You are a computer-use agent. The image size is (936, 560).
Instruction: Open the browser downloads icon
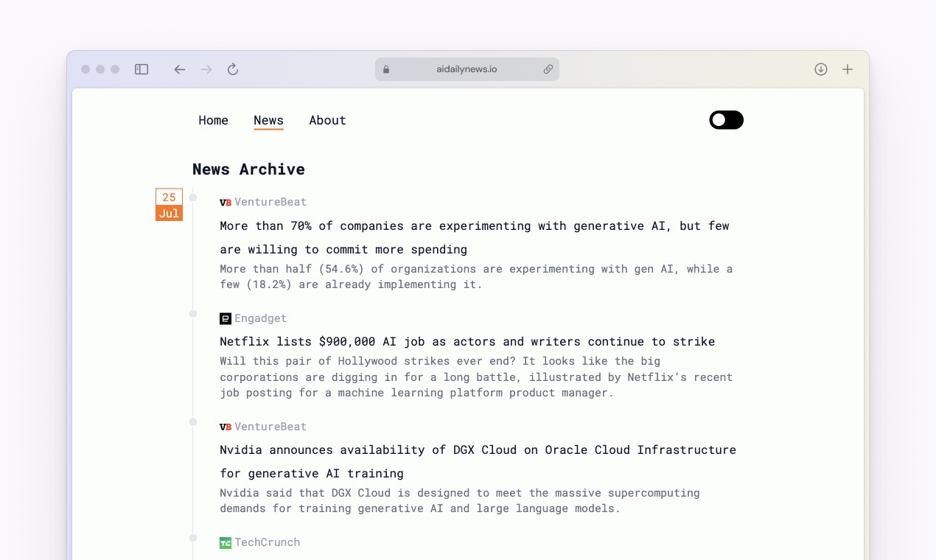pos(821,69)
